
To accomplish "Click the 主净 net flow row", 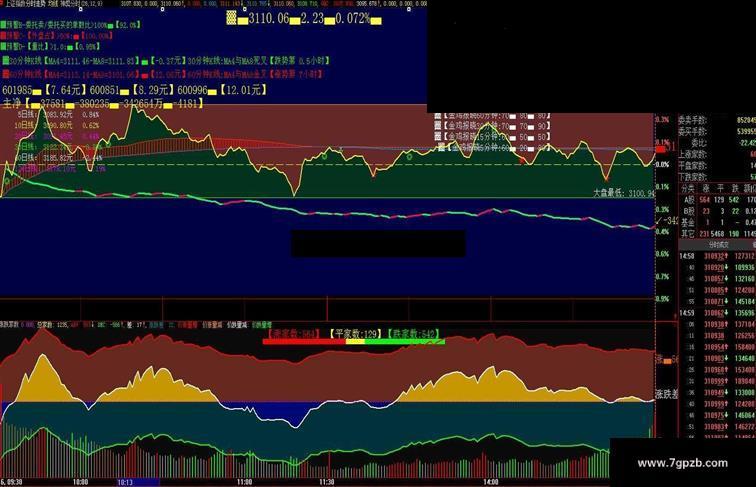I will pos(103,103).
